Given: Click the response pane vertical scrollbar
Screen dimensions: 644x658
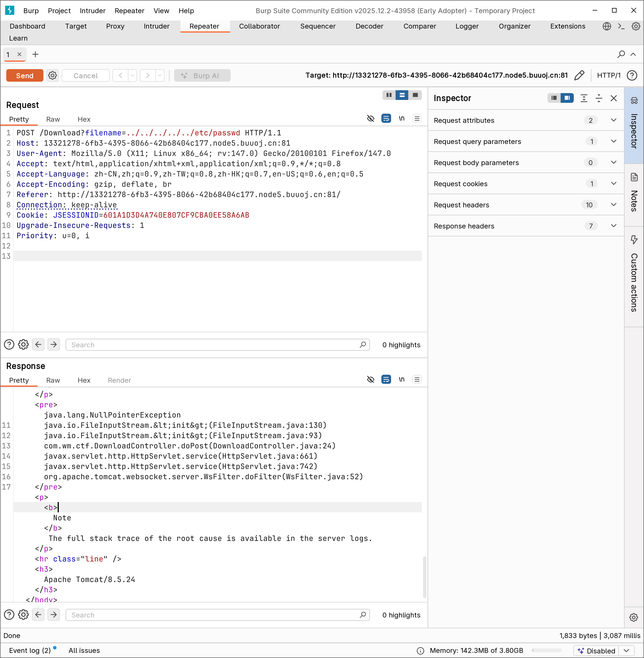Looking at the screenshot, I should pos(424,577).
